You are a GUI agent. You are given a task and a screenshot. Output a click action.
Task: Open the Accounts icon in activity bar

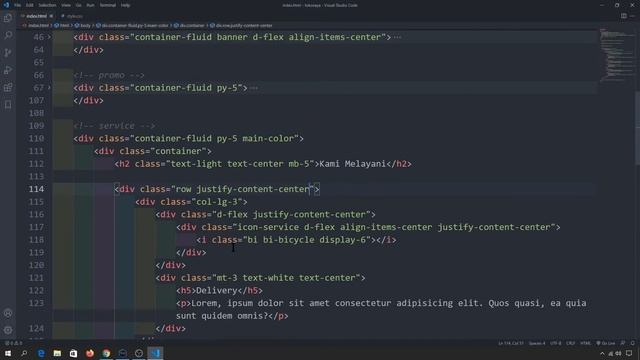click(x=8, y=313)
